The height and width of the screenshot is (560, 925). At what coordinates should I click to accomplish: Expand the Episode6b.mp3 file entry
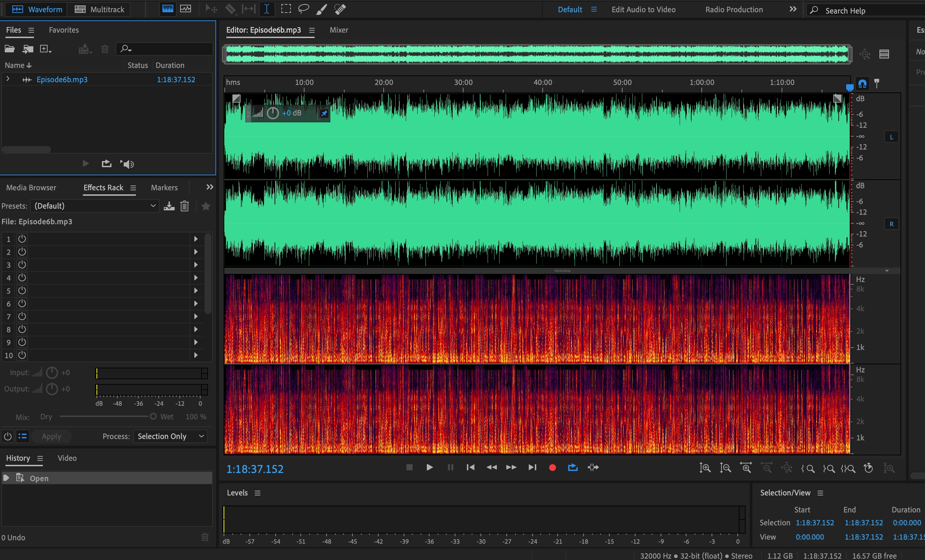click(x=8, y=79)
